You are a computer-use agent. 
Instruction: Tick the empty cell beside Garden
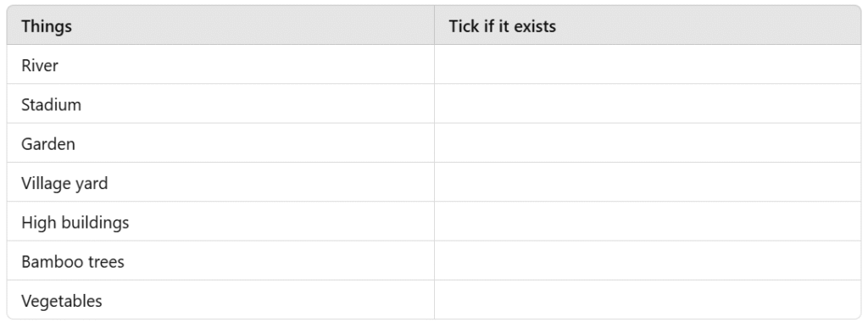coord(648,143)
